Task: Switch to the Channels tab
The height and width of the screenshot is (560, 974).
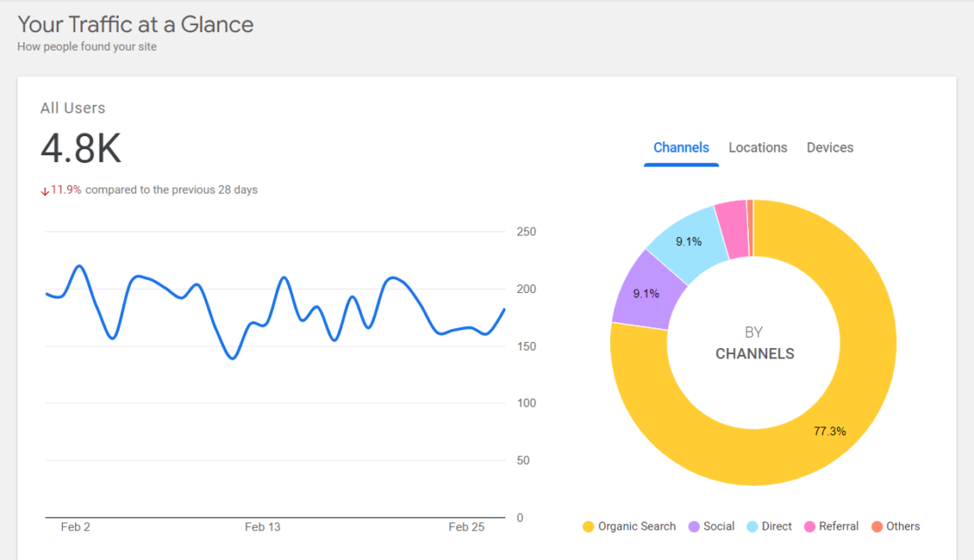Action: 681,147
